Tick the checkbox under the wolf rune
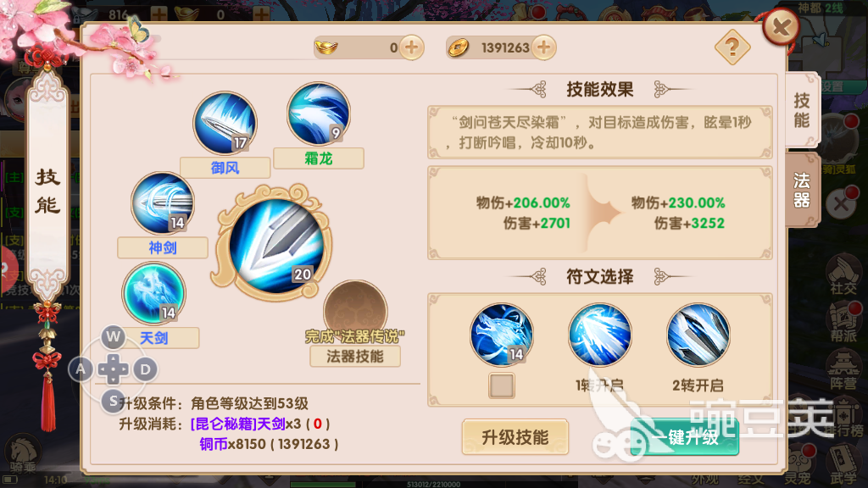868x488 pixels. tap(502, 385)
